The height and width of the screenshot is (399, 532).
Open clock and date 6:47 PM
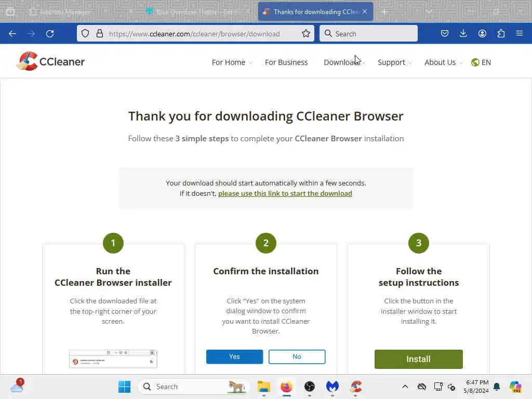click(476, 387)
